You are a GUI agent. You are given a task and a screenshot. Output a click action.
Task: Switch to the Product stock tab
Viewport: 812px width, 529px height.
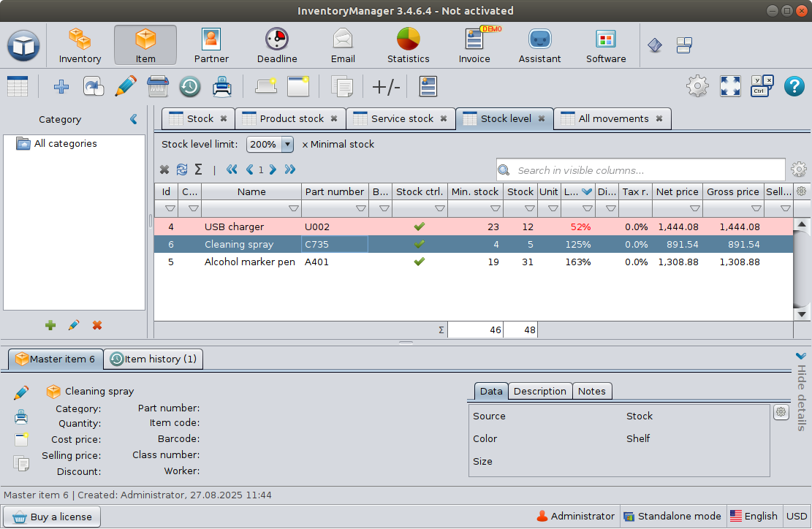click(290, 118)
